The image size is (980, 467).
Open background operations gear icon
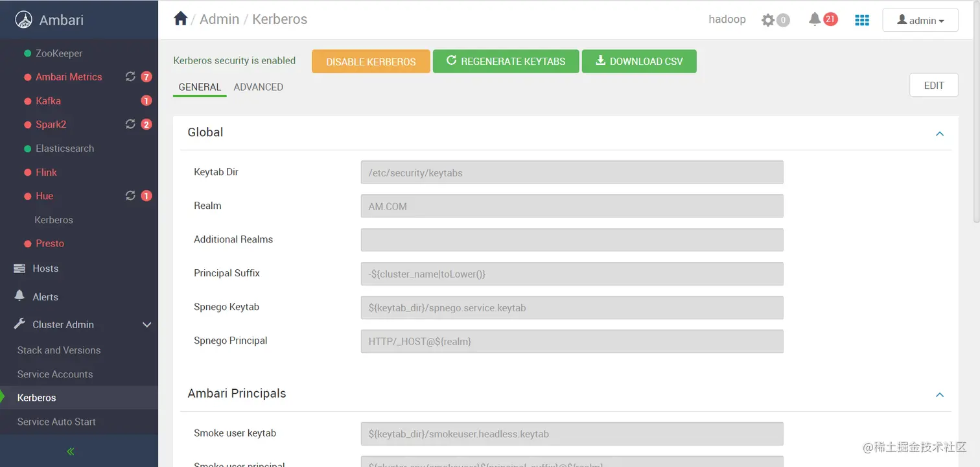(x=768, y=20)
